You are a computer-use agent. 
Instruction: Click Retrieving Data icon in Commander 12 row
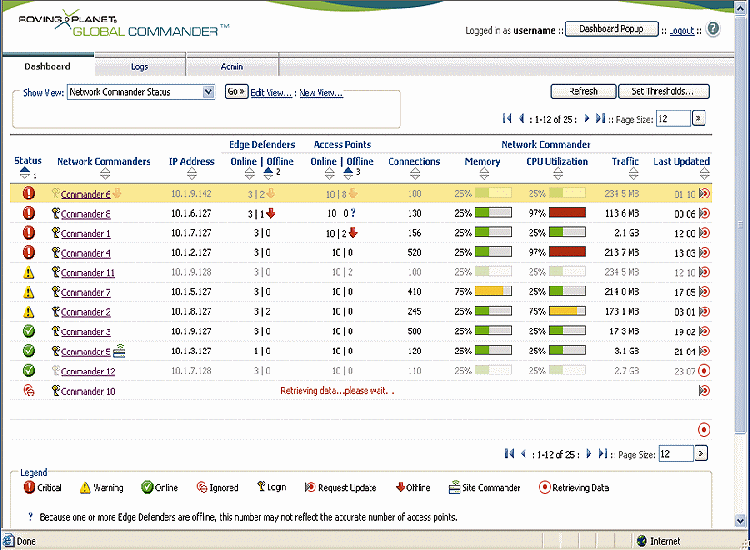tap(704, 371)
